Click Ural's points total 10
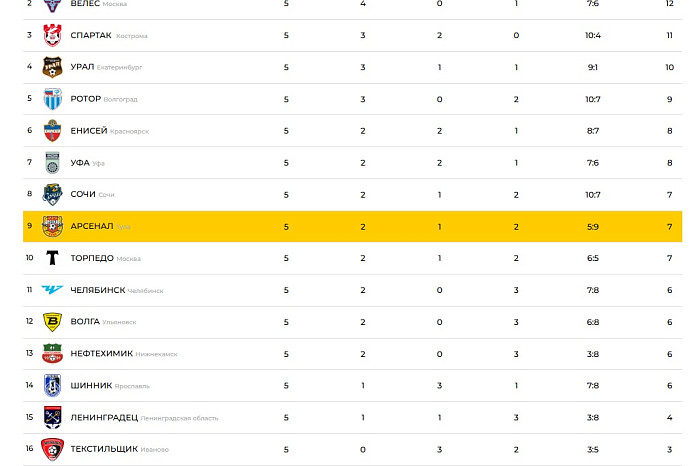The image size is (700, 466). 670,67
